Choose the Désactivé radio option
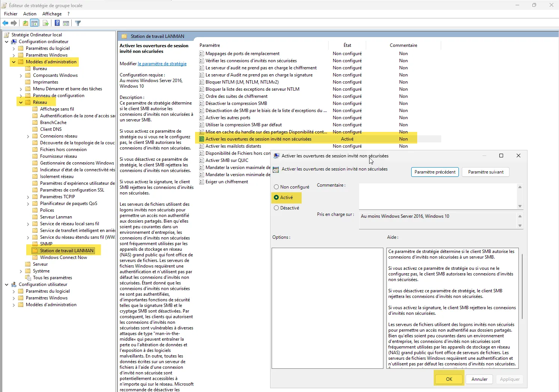Image resolution: width=559 pixels, height=392 pixels. (276, 208)
